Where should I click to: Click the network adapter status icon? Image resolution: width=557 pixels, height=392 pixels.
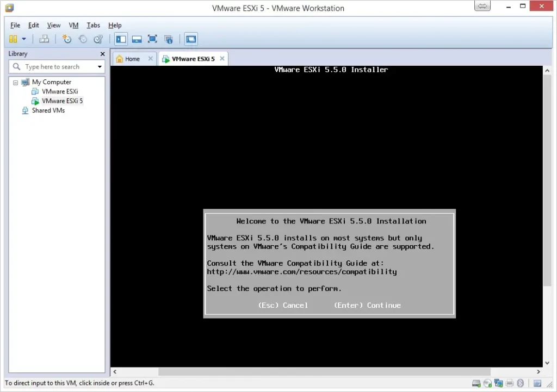click(499, 383)
